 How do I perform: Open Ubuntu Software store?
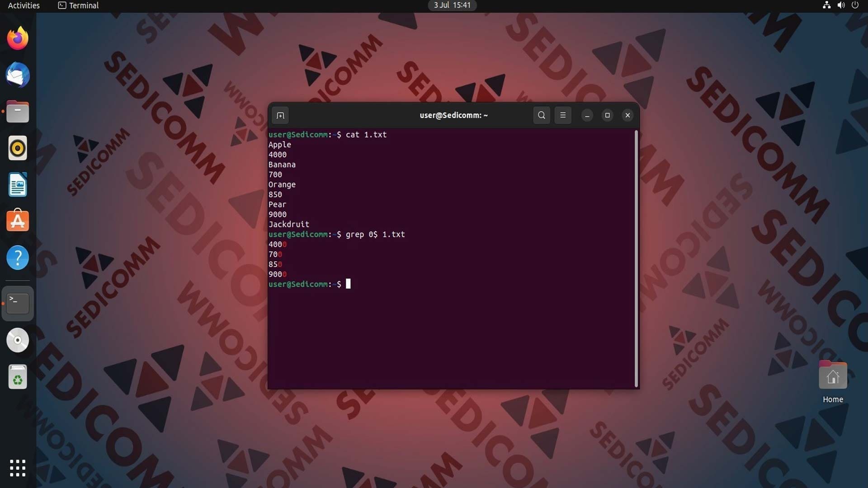[18, 221]
